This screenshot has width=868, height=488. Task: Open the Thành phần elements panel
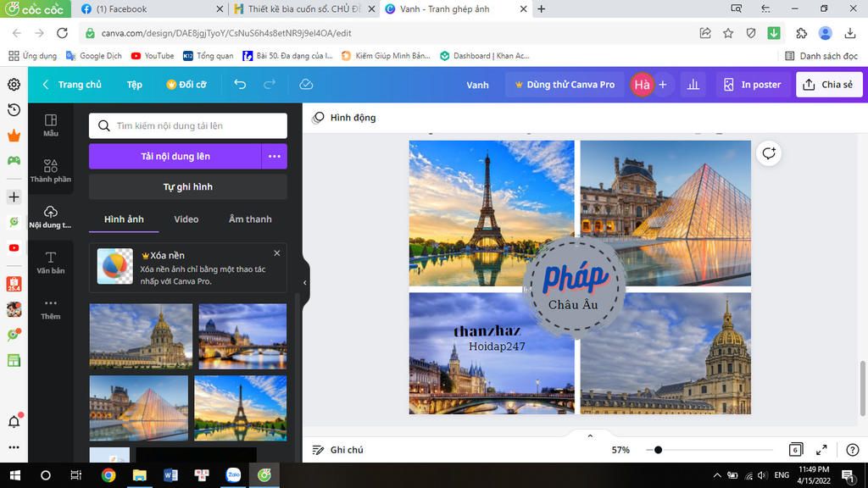pyautogui.click(x=50, y=171)
